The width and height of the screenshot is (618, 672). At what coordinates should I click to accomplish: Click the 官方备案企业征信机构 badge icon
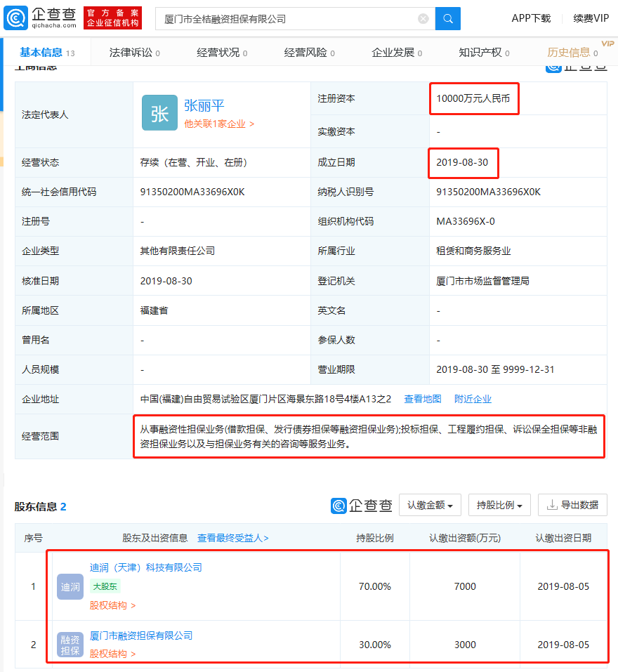[112, 17]
